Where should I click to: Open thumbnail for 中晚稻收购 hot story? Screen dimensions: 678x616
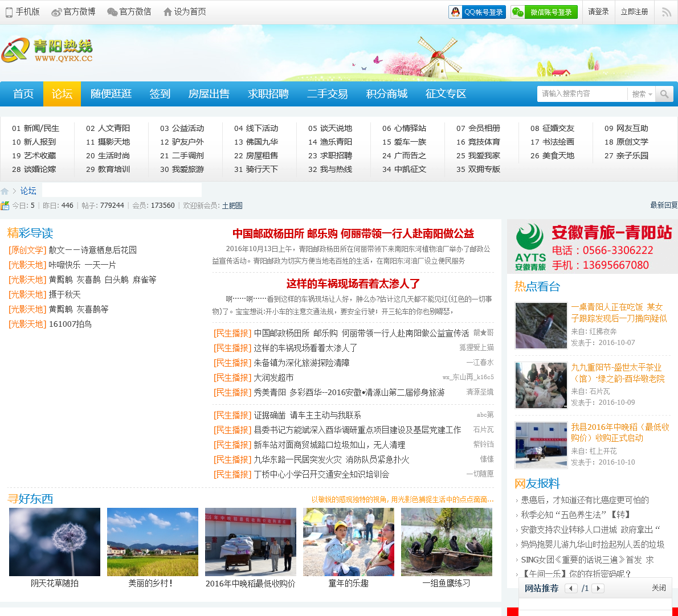click(x=541, y=445)
